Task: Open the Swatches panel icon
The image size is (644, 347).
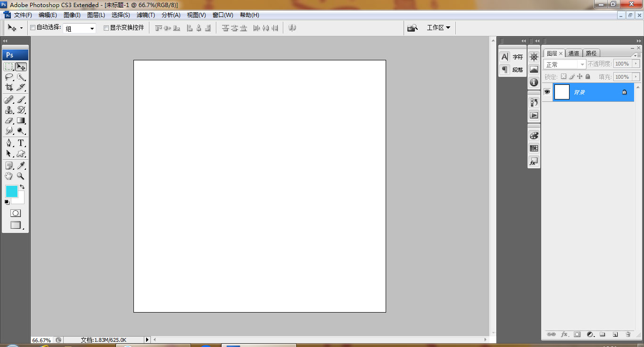Action: coord(534,148)
